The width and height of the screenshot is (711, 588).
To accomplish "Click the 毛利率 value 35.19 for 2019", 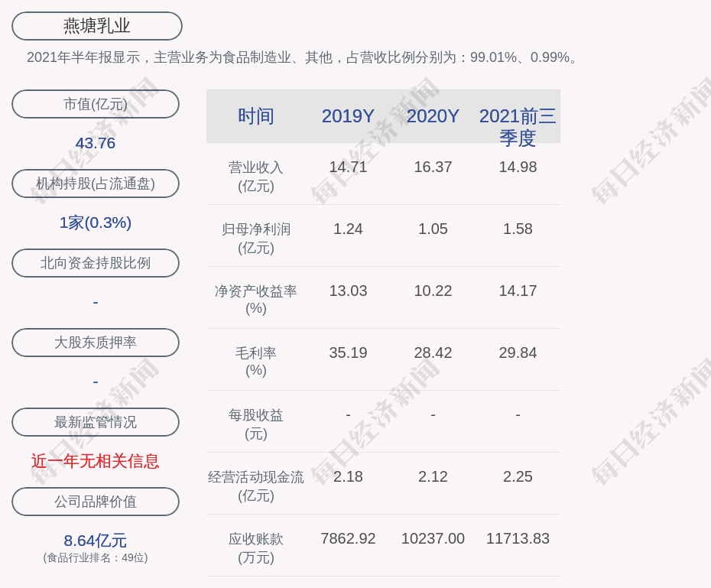I will (x=348, y=352).
